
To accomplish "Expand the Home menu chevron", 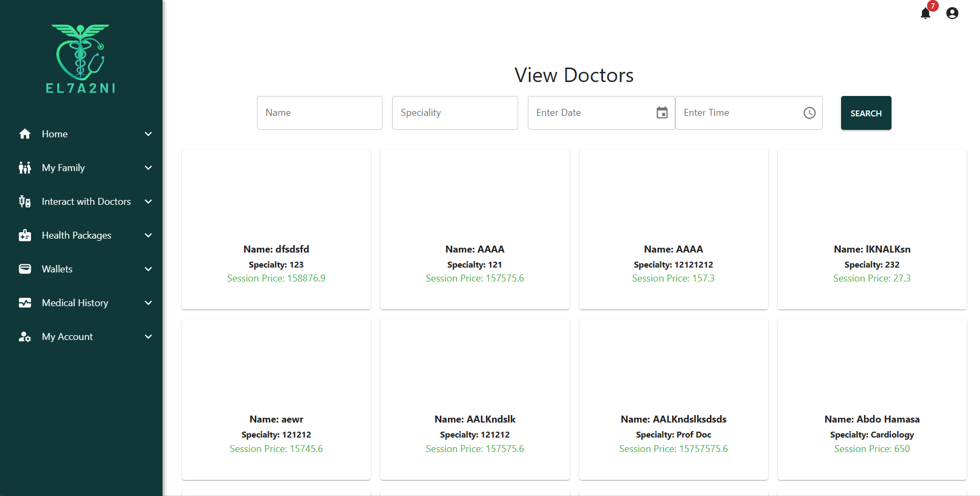I will 149,134.
